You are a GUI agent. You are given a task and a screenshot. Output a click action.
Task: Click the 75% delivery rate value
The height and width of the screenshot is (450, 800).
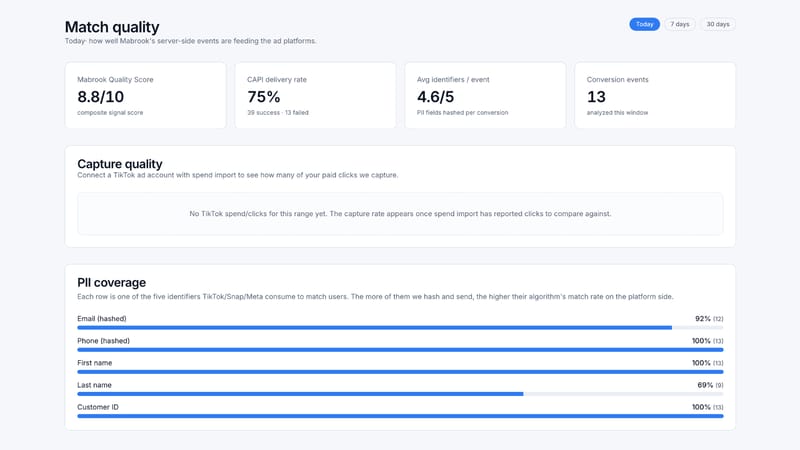[264, 96]
